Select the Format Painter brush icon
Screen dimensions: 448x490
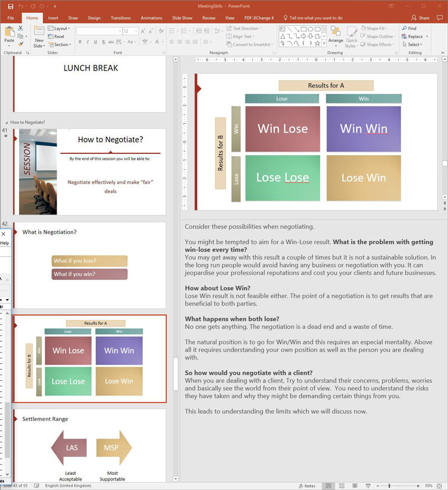21,44
